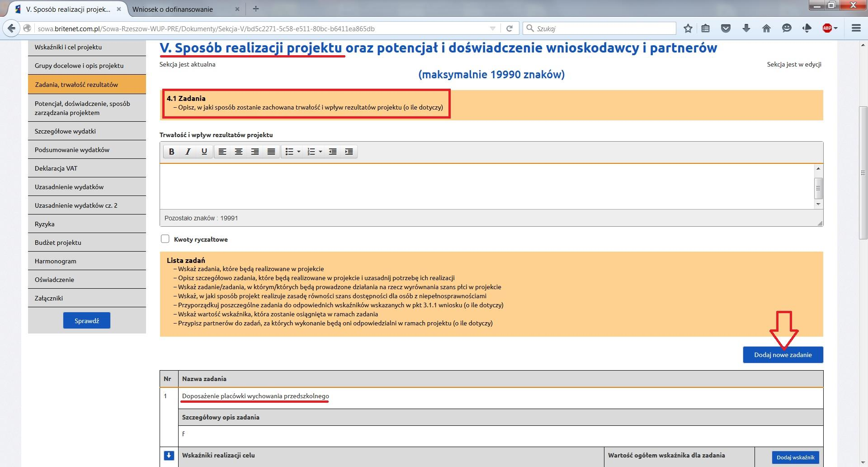Viewport: 868px width, 467px height.
Task: Open 'Potencjał, doświadczenie, sposób zarządzania projektem'
Action: point(87,108)
